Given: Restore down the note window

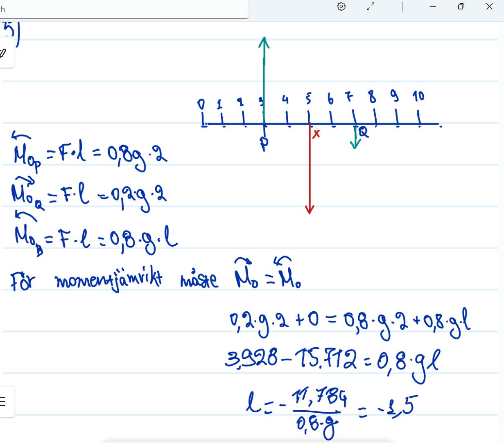Looking at the screenshot, I should pos(461,7).
